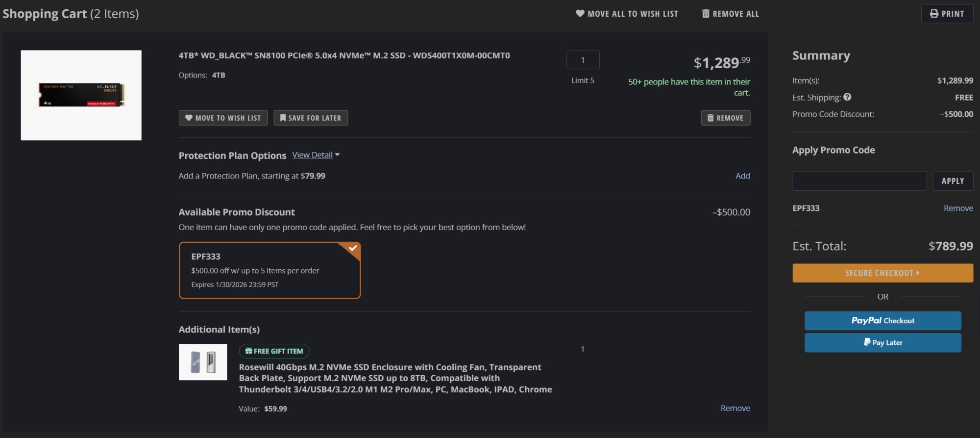Viewport: 980px width, 438px height.
Task: Click the Est. Shipping FREE value
Action: point(964,98)
